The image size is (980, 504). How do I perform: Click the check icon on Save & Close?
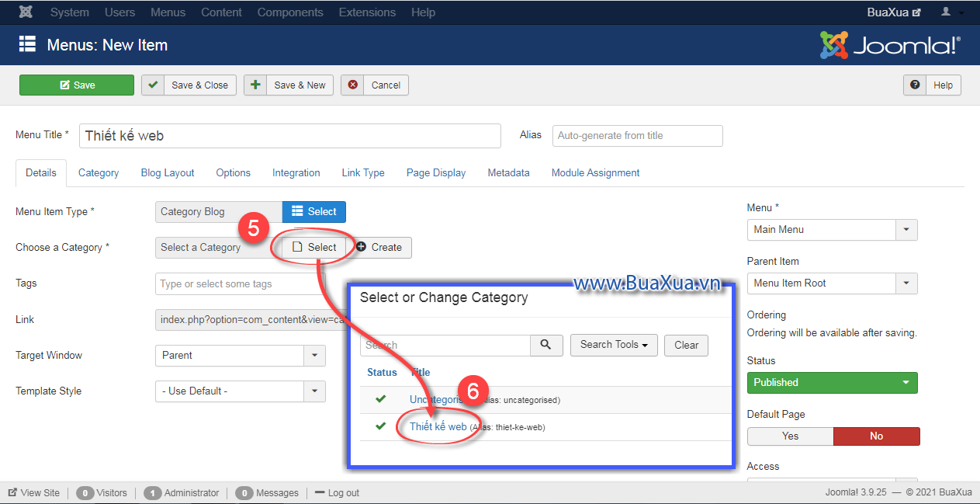tap(153, 85)
